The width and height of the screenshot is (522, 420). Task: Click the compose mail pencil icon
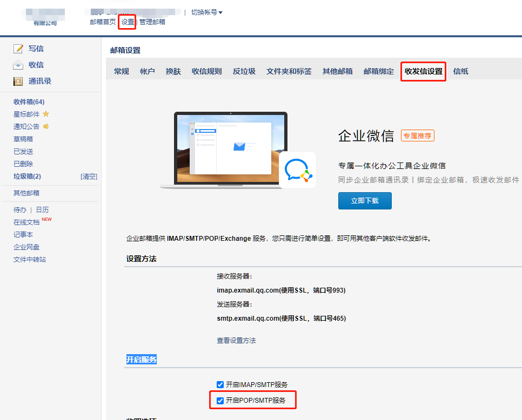pos(18,49)
